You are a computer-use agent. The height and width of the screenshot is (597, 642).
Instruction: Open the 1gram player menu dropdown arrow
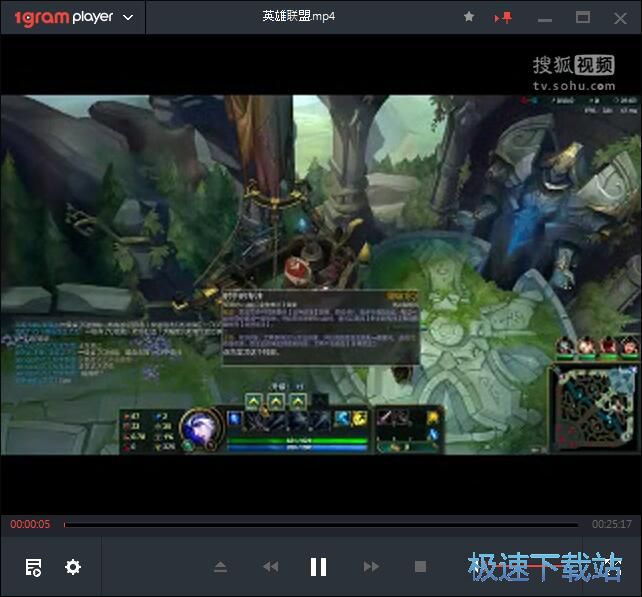click(x=128, y=18)
